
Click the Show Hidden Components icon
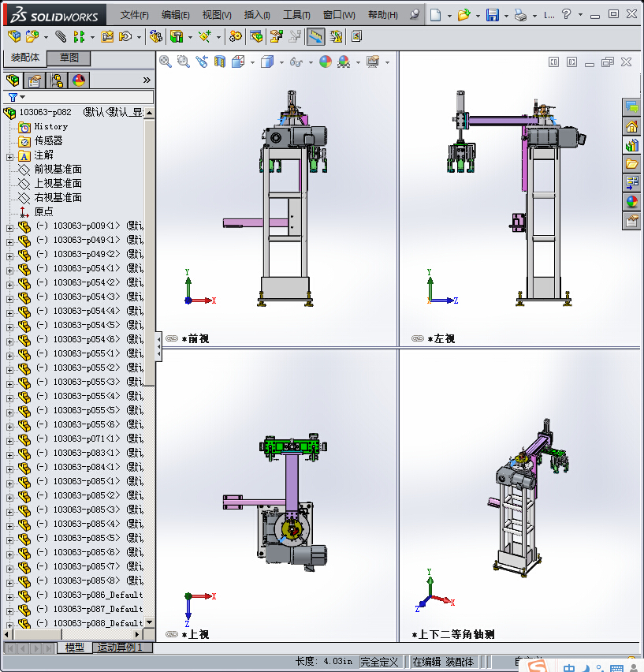click(156, 36)
